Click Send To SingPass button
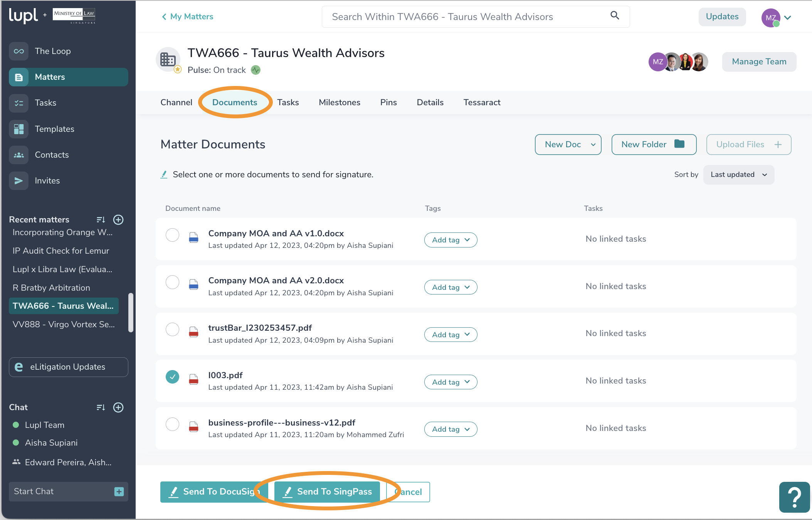The width and height of the screenshot is (812, 520). pyautogui.click(x=328, y=491)
